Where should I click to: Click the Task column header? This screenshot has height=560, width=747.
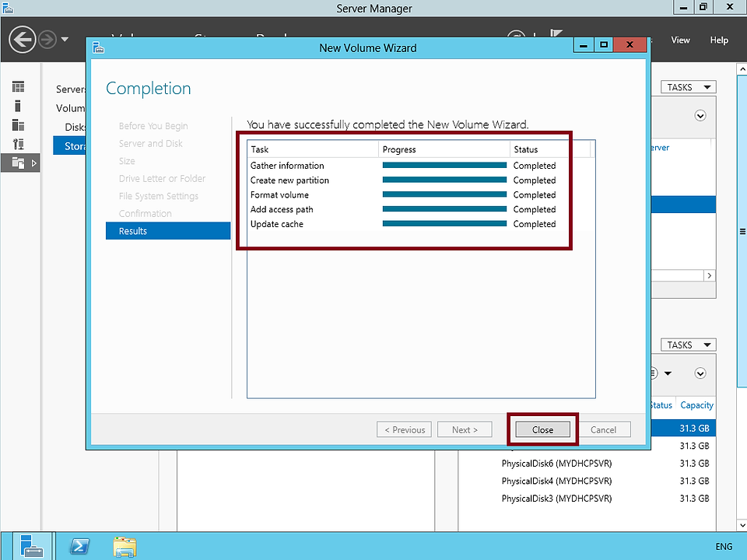tap(313, 149)
